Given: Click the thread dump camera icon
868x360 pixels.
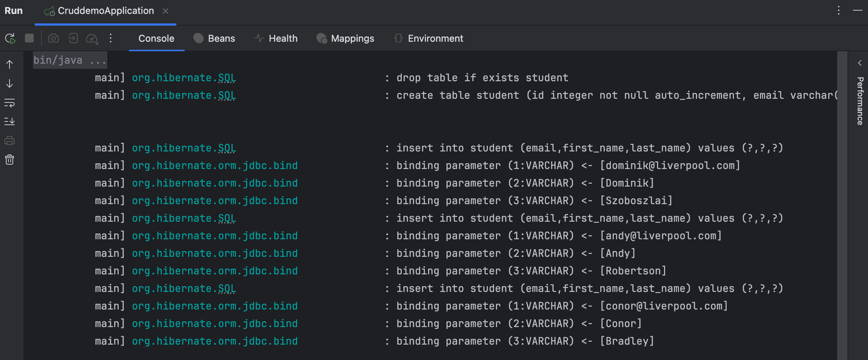Looking at the screenshot, I should (x=53, y=38).
